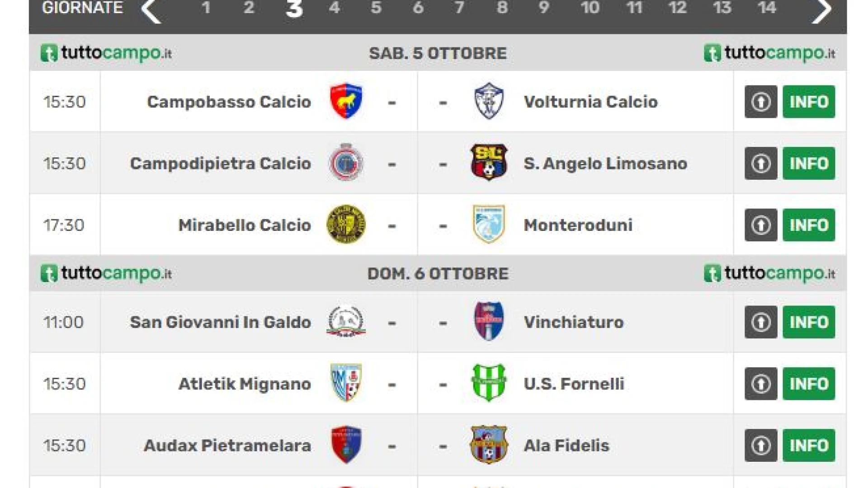Screen dimensions: 868x488
Task: Open the Monteroduni team name link
Action: coord(578,225)
